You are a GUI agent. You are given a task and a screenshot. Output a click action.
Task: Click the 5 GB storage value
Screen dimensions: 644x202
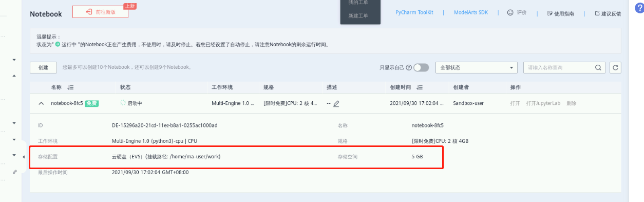[x=418, y=156]
